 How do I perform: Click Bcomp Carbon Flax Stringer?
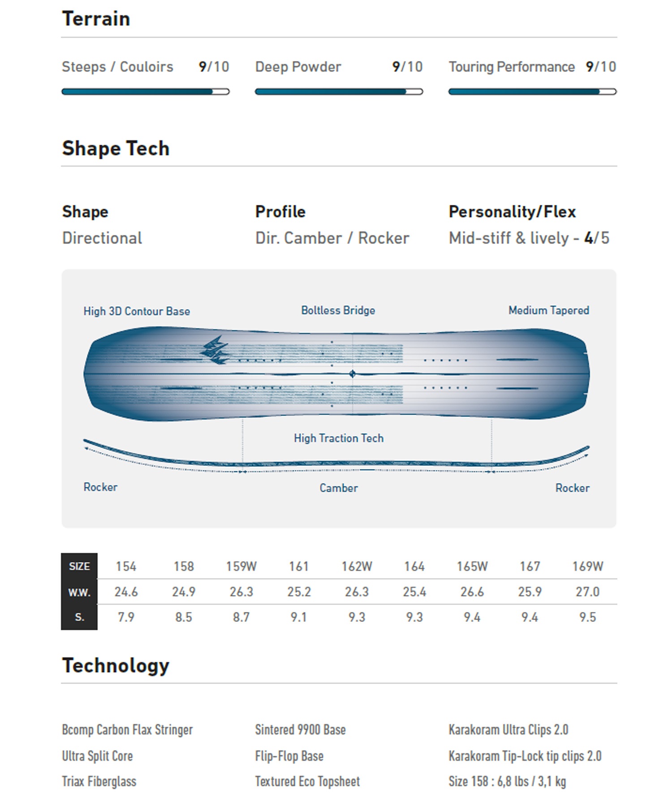(x=127, y=730)
